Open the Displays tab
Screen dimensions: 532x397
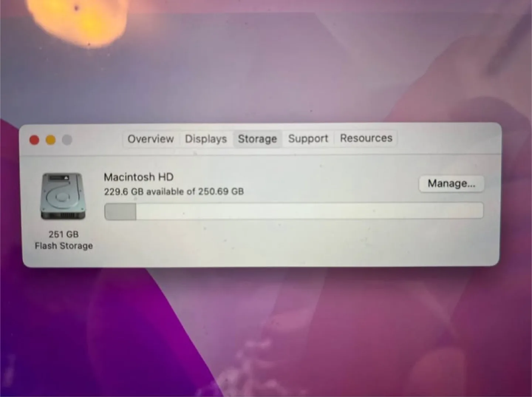(x=206, y=139)
